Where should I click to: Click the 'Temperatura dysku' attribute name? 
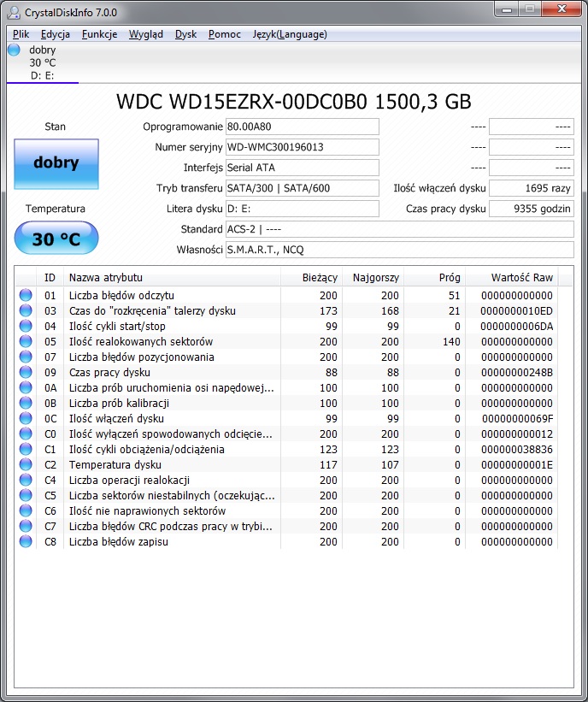click(x=115, y=464)
